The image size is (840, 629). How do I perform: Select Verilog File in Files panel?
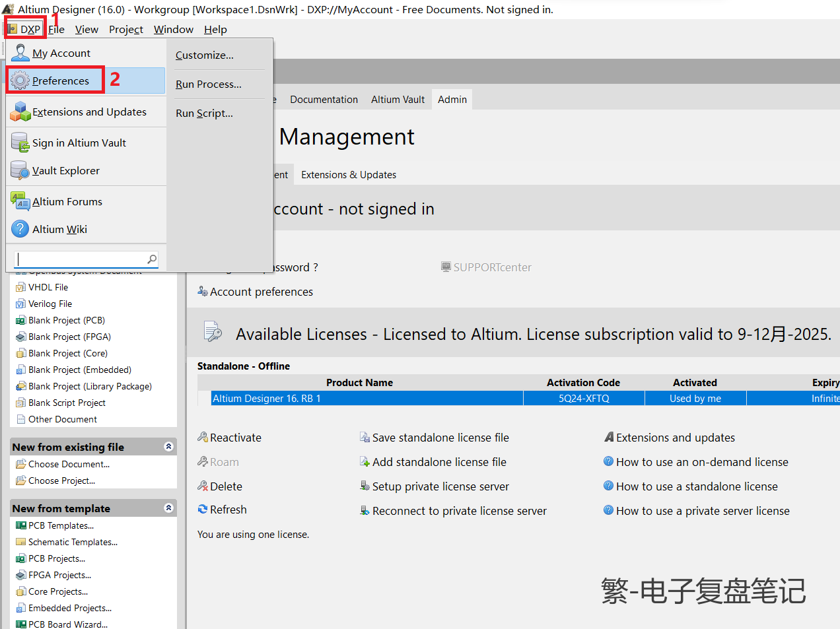click(x=44, y=304)
